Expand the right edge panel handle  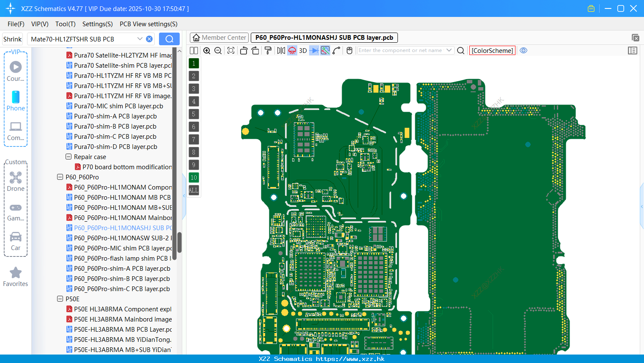642,207
